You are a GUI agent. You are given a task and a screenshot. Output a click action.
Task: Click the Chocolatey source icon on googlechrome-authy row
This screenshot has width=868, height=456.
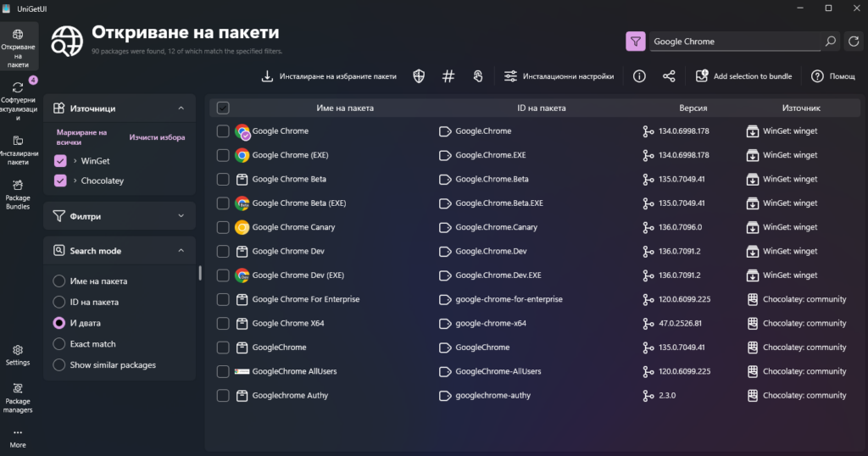[x=753, y=395]
